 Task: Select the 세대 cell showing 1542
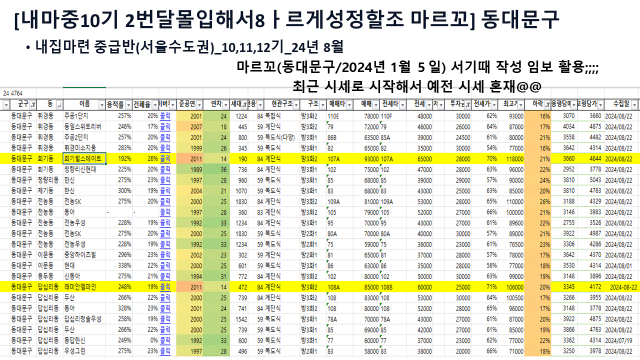click(238, 319)
